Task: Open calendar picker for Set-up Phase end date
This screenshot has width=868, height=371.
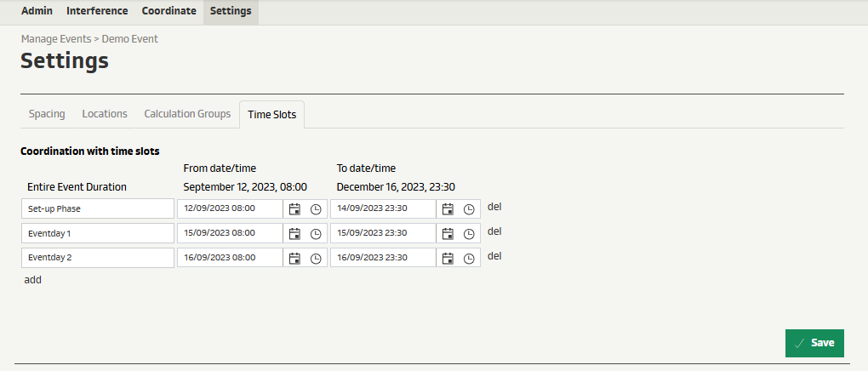Action: [x=448, y=209]
